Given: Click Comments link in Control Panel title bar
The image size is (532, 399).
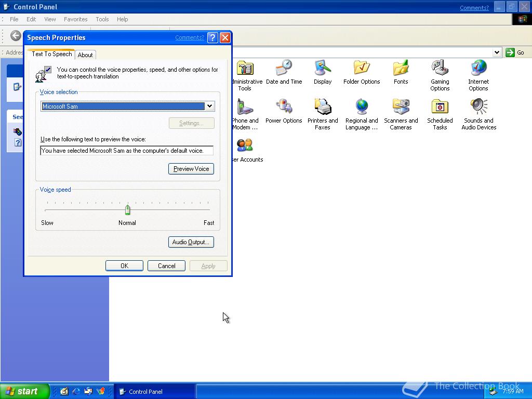Looking at the screenshot, I should (474, 8).
